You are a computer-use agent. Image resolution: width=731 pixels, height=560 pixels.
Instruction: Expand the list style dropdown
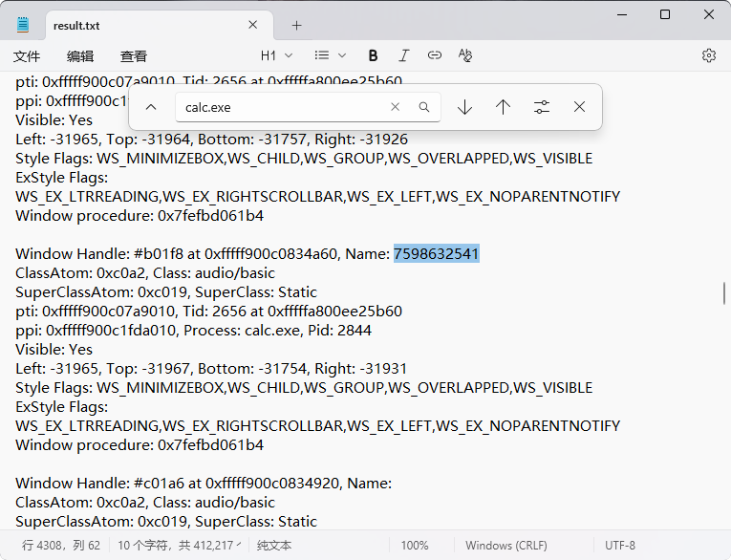(330, 56)
